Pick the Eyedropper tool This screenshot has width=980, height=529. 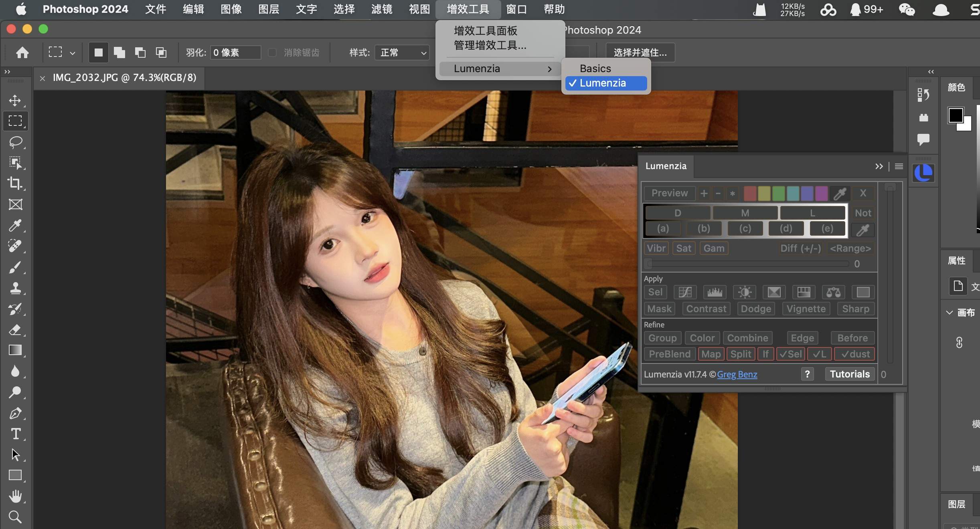point(16,226)
